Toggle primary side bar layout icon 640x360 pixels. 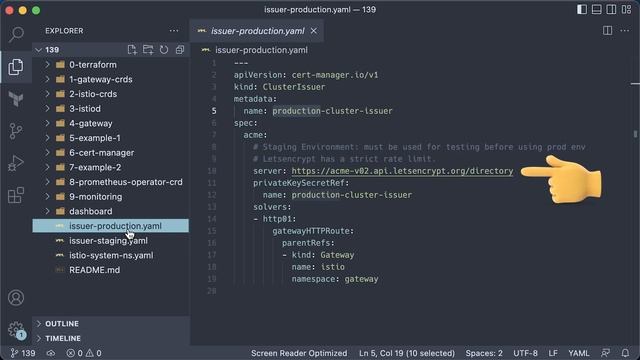coord(582,9)
